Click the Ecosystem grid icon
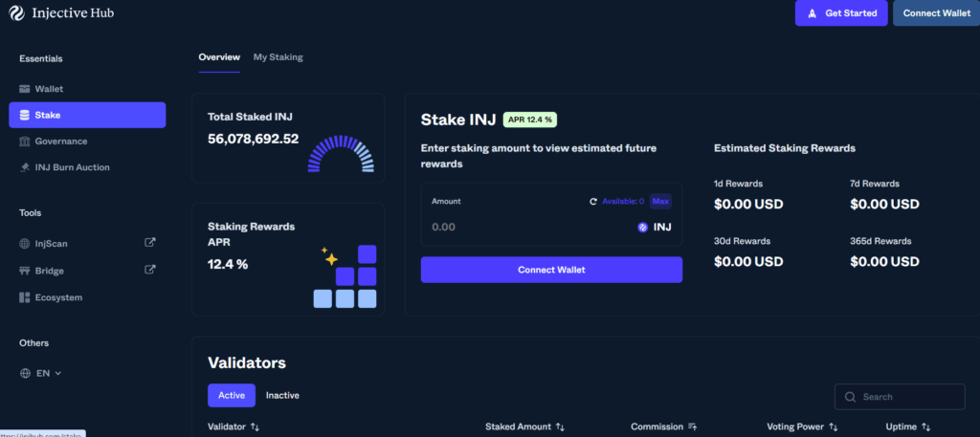This screenshot has width=980, height=437. [x=24, y=297]
